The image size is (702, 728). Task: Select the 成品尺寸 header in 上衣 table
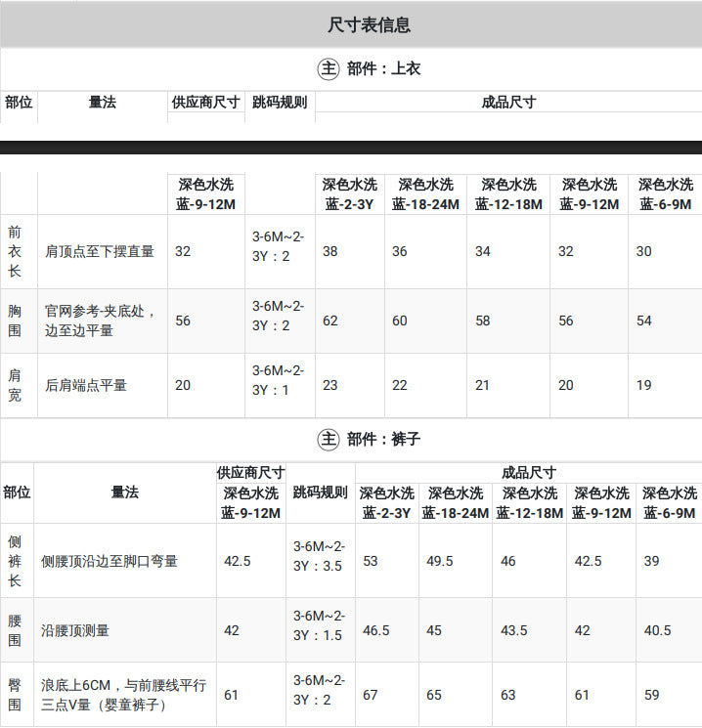click(508, 103)
